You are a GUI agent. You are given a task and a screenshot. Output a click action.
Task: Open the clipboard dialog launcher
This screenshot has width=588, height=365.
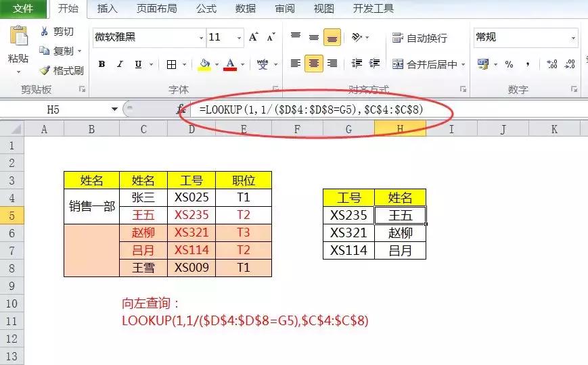pos(82,89)
